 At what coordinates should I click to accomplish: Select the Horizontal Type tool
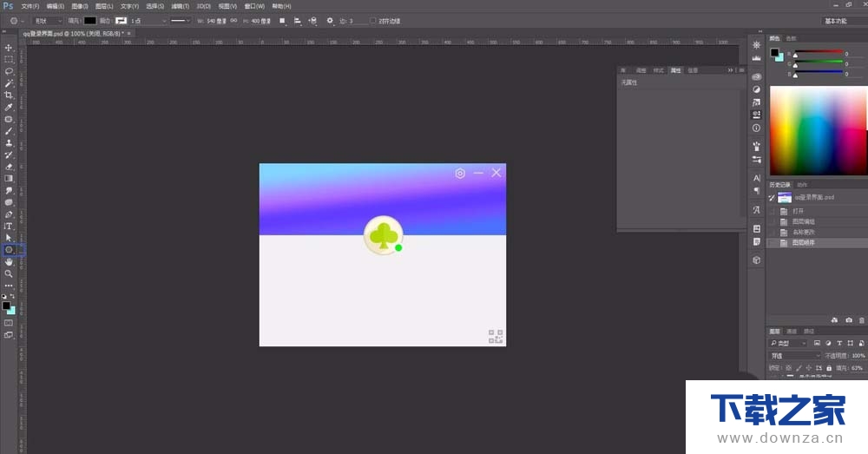[x=9, y=226]
